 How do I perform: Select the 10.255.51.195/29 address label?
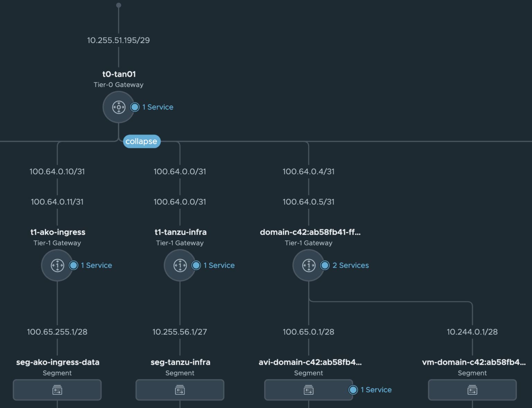(118, 40)
